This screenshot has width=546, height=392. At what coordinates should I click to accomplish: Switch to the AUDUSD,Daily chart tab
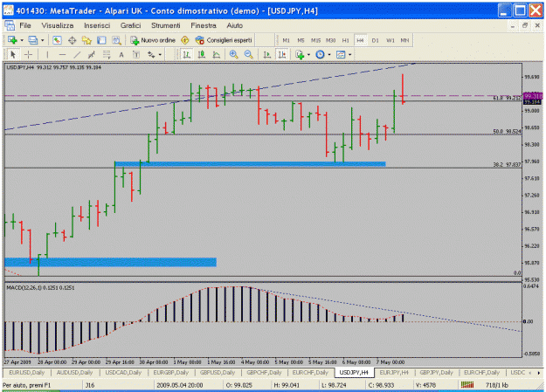[x=74, y=373]
